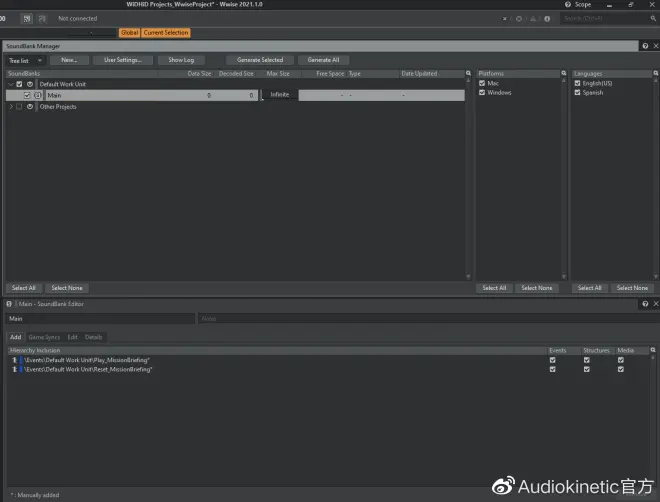Viewport: 660px width, 502px height.
Task: Open the Tree list view dropdown
Action: [25, 61]
